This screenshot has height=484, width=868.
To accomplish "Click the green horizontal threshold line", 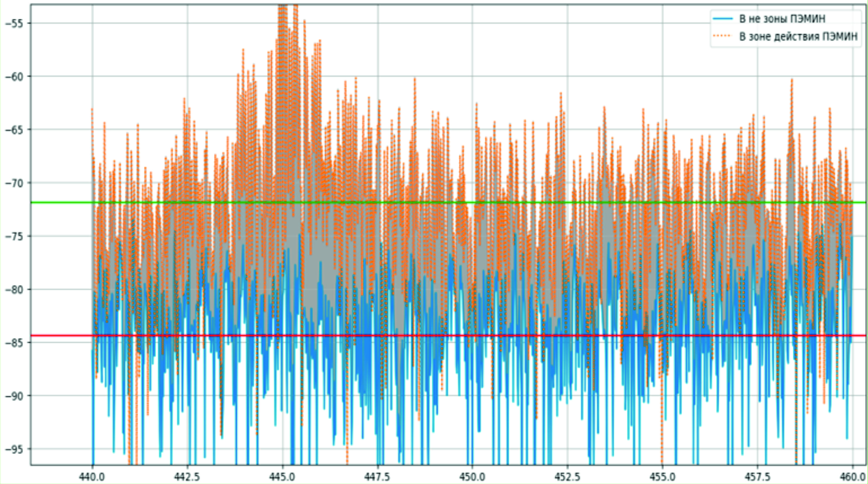I will click(61, 202).
